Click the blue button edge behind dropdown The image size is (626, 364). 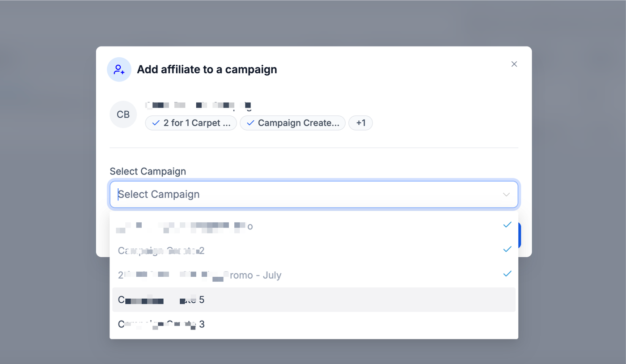pos(520,236)
